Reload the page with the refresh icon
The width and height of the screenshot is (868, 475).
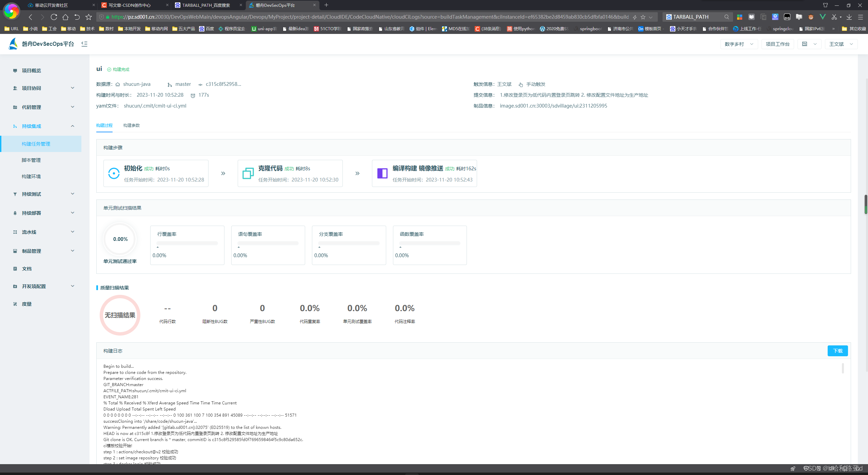(54, 17)
